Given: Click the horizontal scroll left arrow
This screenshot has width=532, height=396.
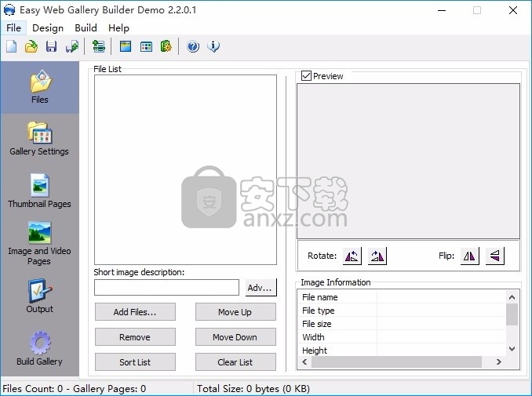Looking at the screenshot, I should point(304,361).
